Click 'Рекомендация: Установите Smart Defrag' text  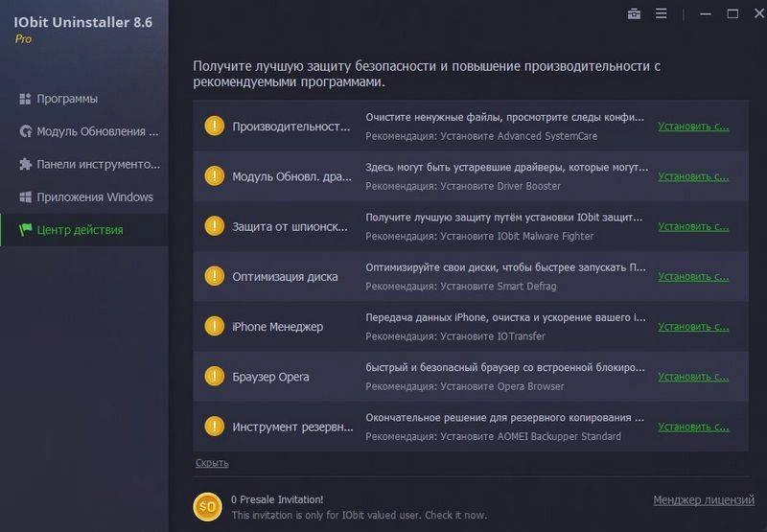coord(461,287)
